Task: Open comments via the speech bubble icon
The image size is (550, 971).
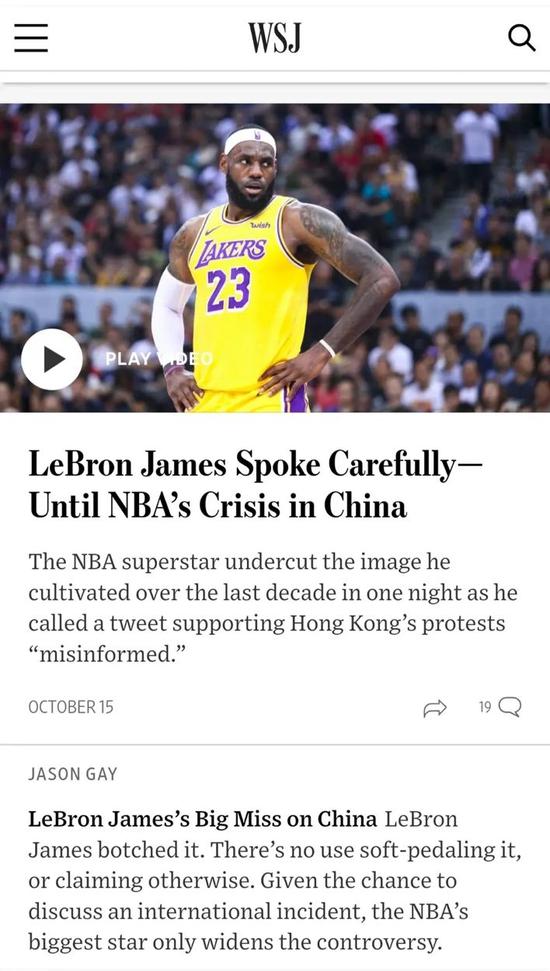Action: coord(510,707)
